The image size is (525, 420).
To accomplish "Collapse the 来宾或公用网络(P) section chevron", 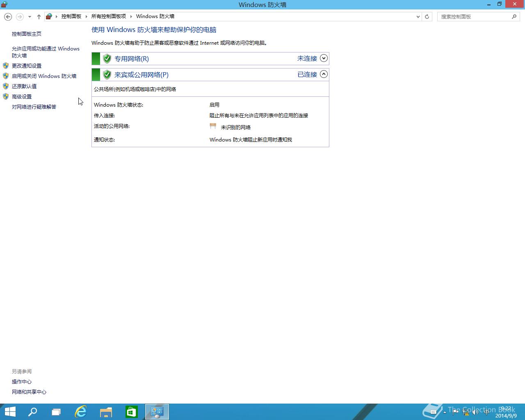I will pos(324,74).
